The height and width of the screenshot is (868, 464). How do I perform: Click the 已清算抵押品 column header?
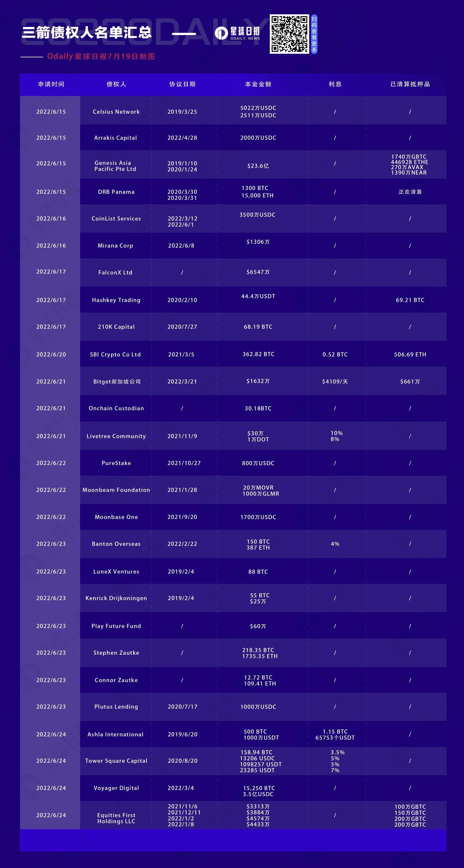pyautogui.click(x=410, y=84)
